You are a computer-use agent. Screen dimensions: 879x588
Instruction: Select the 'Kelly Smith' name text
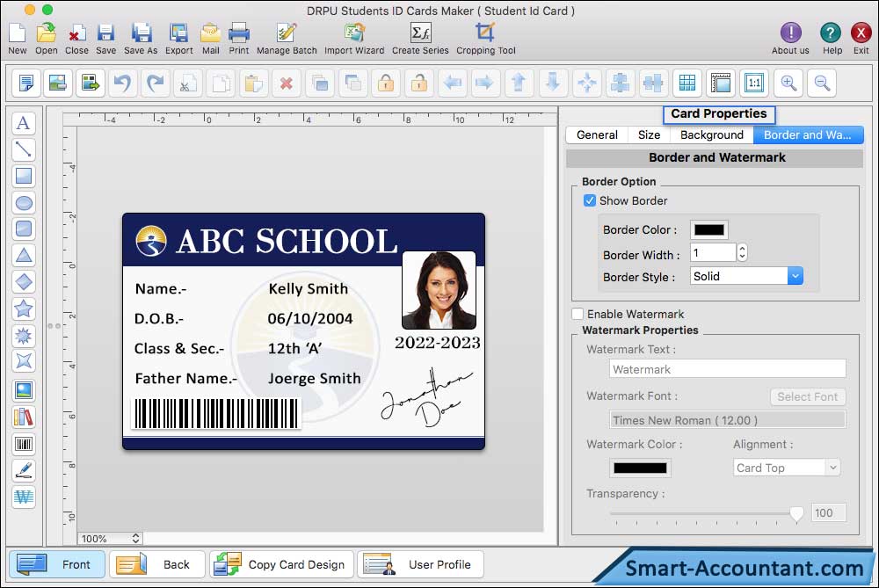point(309,288)
